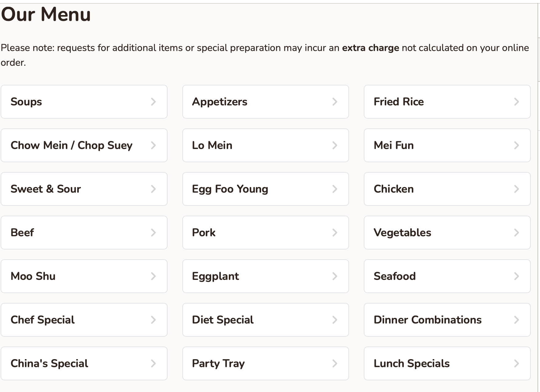Click the arrow icon beside Party Tray

(x=335, y=363)
